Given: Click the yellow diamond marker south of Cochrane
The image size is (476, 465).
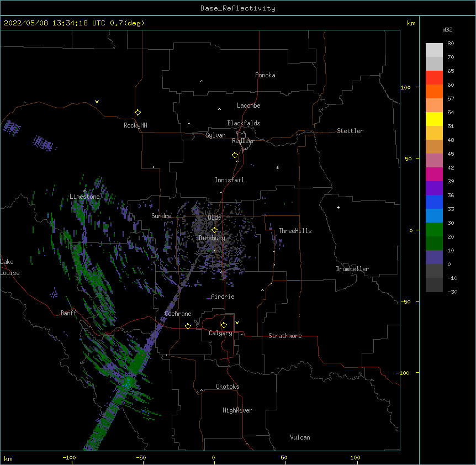Looking at the screenshot, I should [x=188, y=326].
